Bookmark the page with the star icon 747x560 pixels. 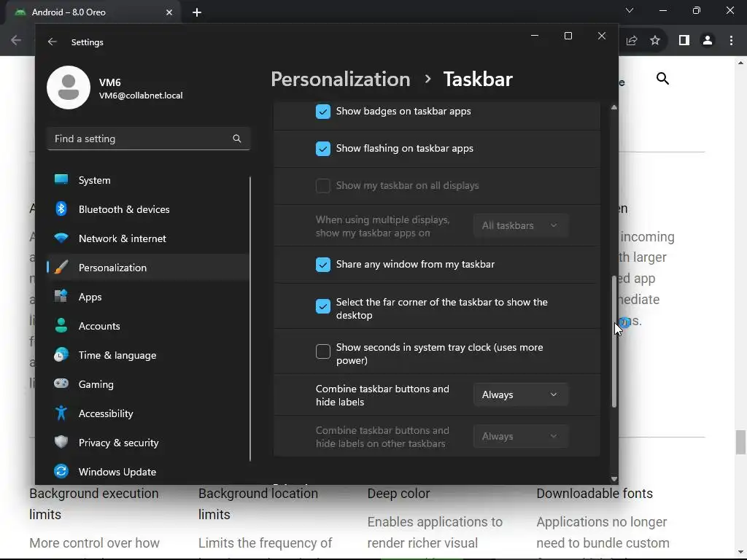pos(655,41)
